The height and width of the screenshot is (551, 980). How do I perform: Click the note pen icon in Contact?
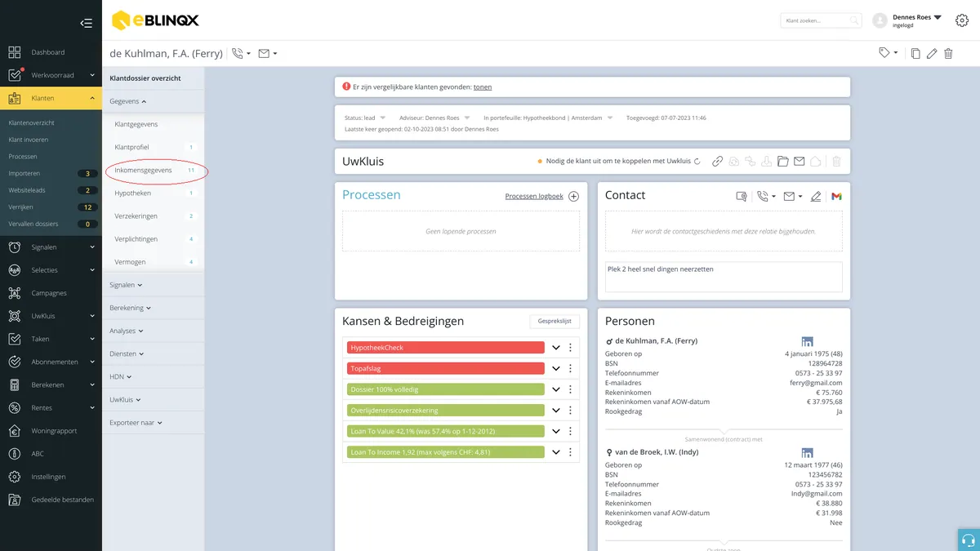point(816,196)
